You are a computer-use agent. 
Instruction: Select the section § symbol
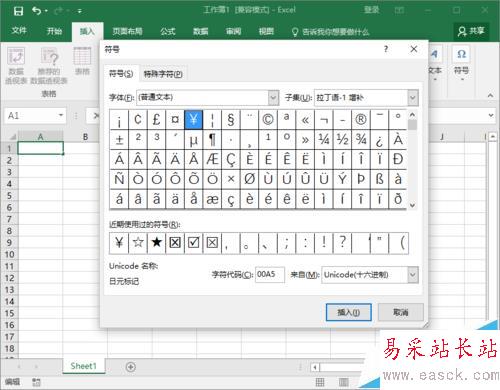[x=231, y=119]
